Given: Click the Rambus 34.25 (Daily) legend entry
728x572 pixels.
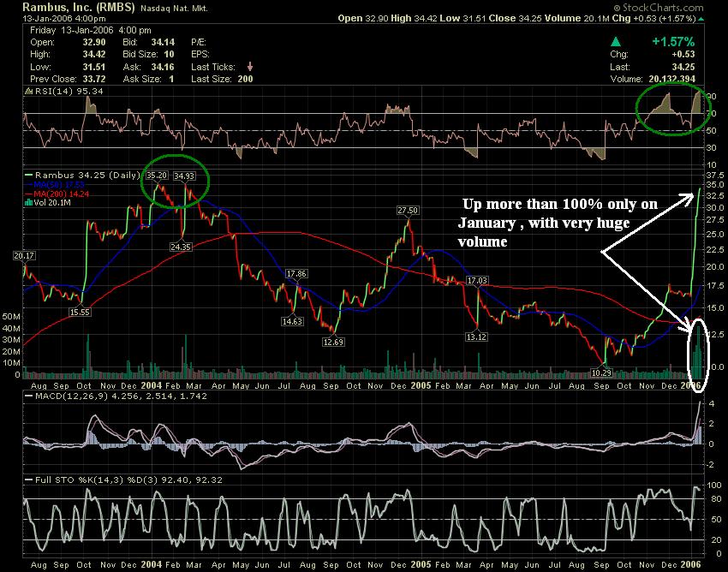Looking at the screenshot, I should (x=82, y=175).
